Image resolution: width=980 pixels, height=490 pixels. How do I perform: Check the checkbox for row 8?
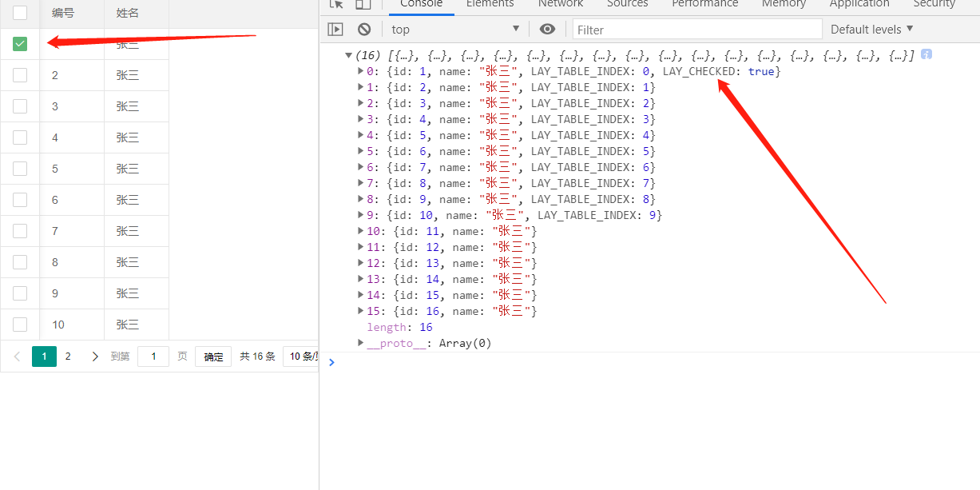(x=20, y=262)
